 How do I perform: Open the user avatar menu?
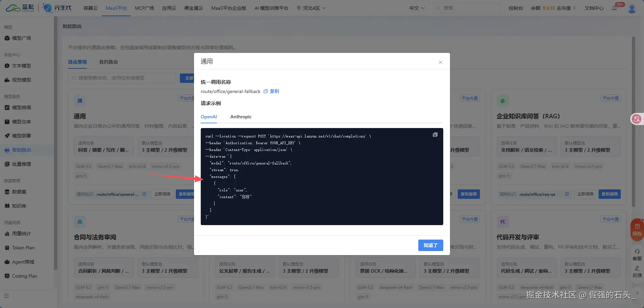(x=632, y=8)
